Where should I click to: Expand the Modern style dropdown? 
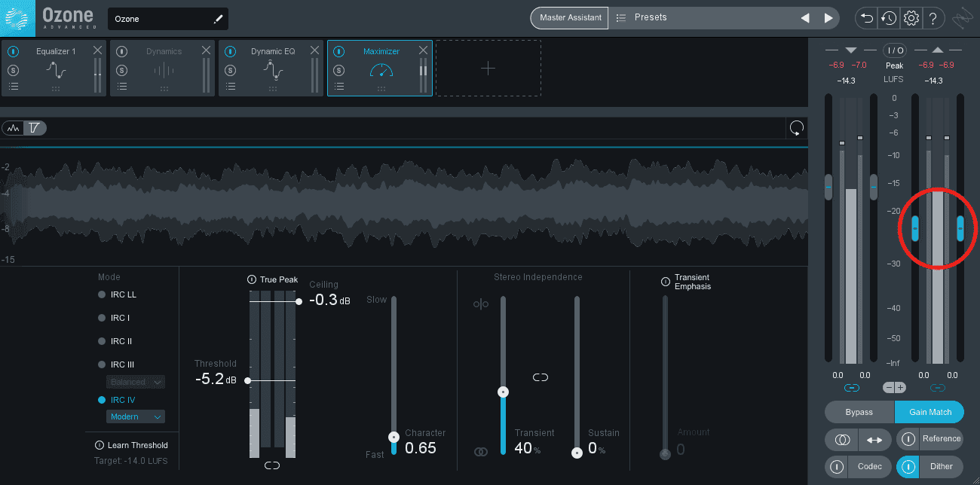(x=136, y=416)
